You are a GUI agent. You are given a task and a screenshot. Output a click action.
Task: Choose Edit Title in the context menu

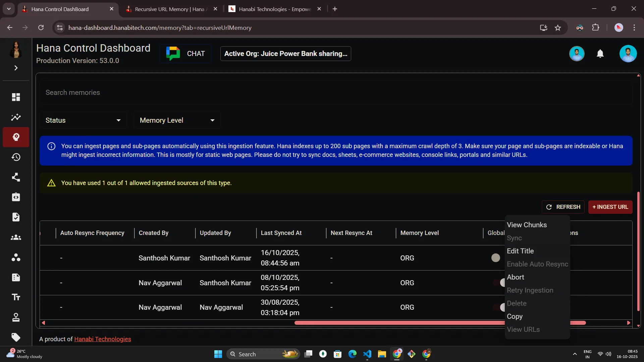click(520, 251)
